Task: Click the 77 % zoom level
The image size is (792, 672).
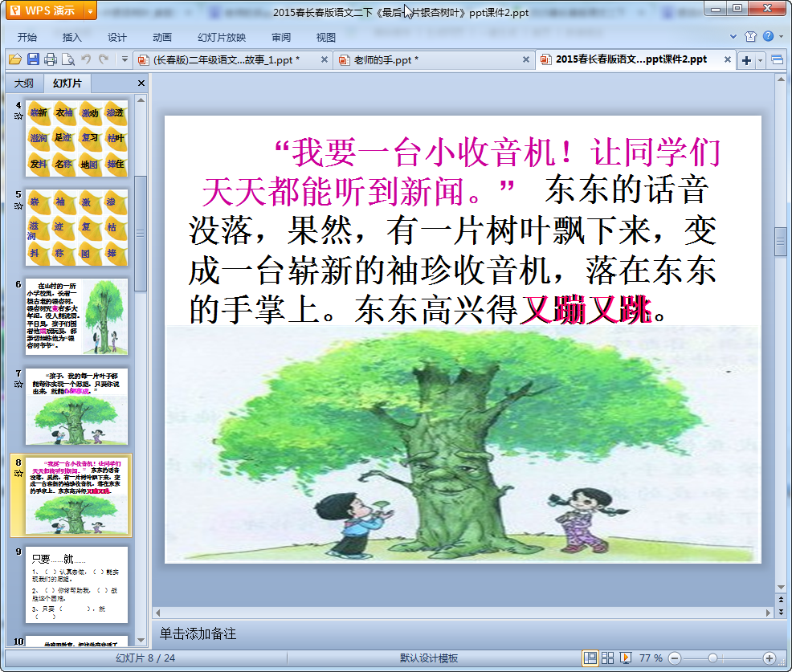Action: pos(651,658)
